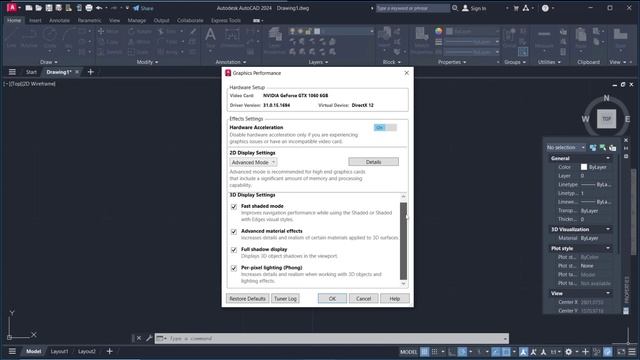
Task: Click the TOP face of the ViewCube
Action: [x=607, y=119]
